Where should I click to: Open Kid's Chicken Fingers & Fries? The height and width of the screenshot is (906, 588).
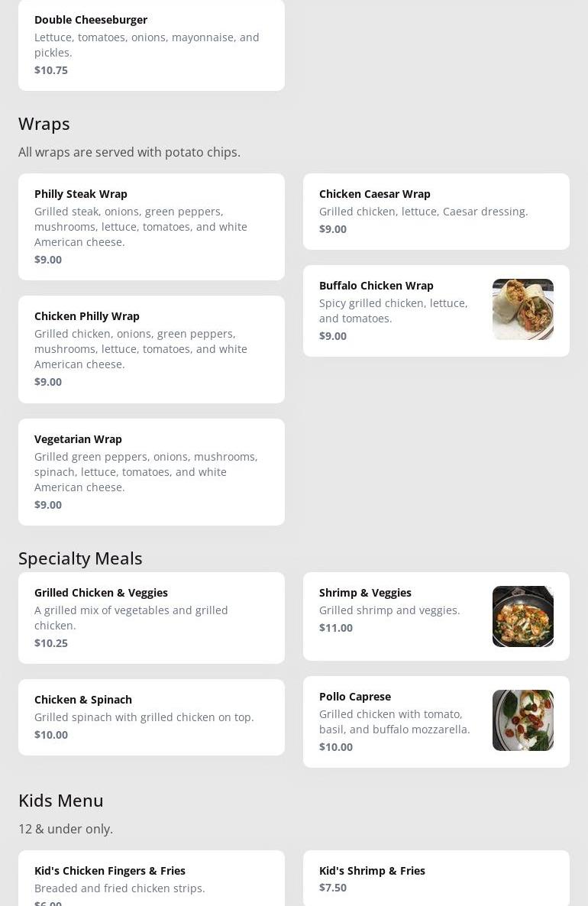click(x=151, y=878)
